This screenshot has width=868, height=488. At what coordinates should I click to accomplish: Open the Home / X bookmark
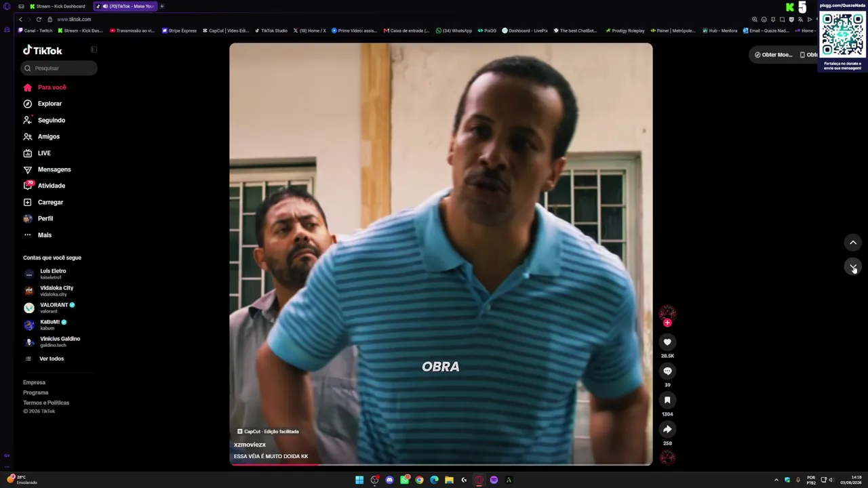tap(309, 30)
